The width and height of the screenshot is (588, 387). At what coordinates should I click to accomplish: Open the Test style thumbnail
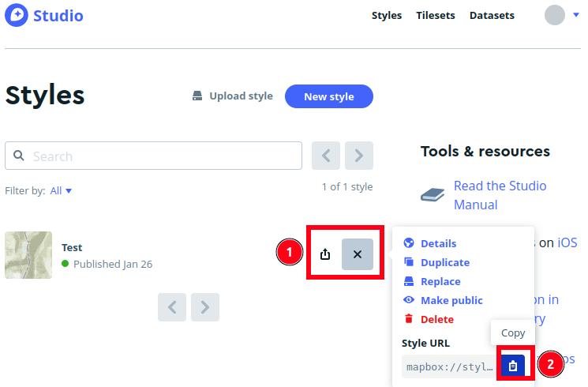click(28, 255)
